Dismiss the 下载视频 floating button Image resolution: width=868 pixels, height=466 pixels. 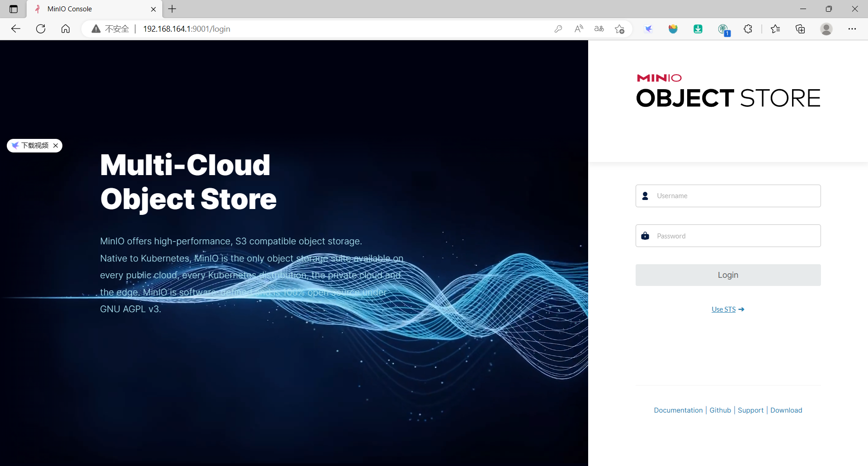(x=56, y=146)
